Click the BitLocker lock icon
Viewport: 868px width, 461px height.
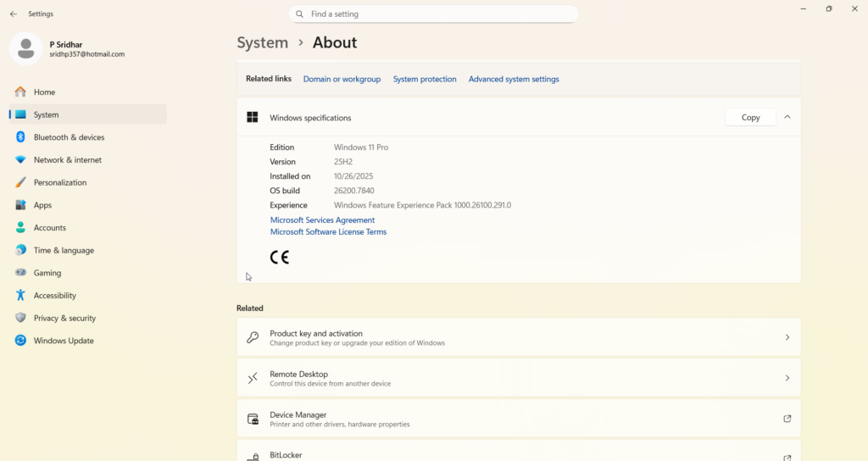[x=253, y=457]
